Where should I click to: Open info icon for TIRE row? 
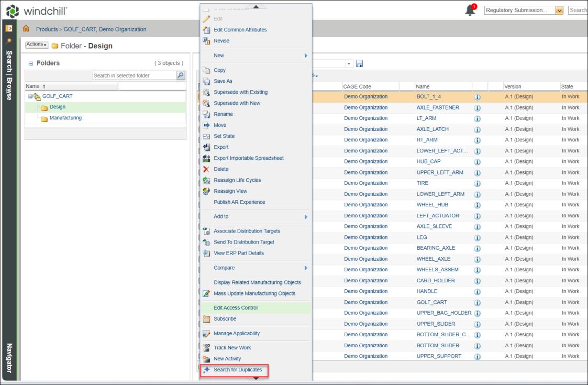[x=477, y=184]
